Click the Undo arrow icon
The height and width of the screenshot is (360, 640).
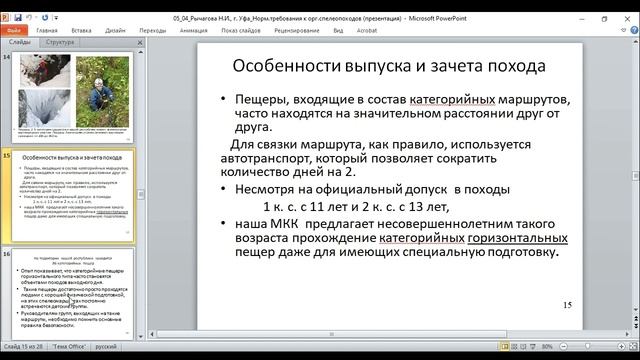coord(29,18)
